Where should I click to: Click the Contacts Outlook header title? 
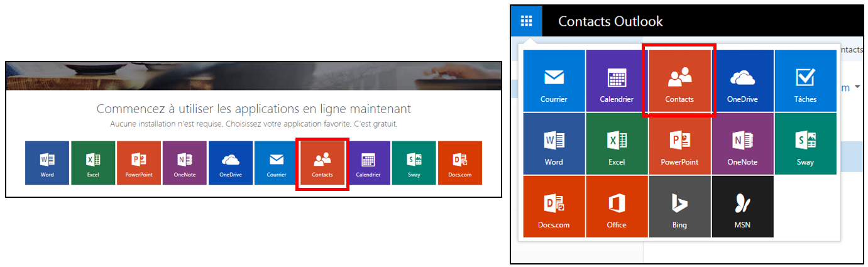(610, 21)
